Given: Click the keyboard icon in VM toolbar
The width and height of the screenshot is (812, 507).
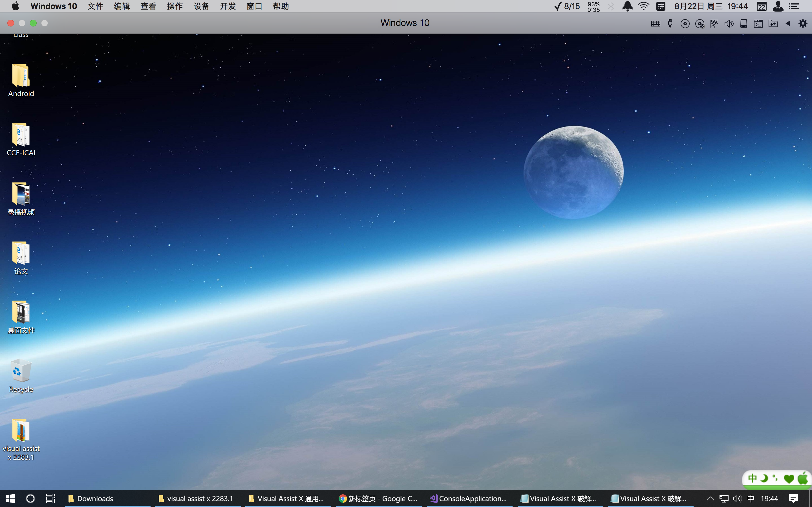Looking at the screenshot, I should pos(656,23).
